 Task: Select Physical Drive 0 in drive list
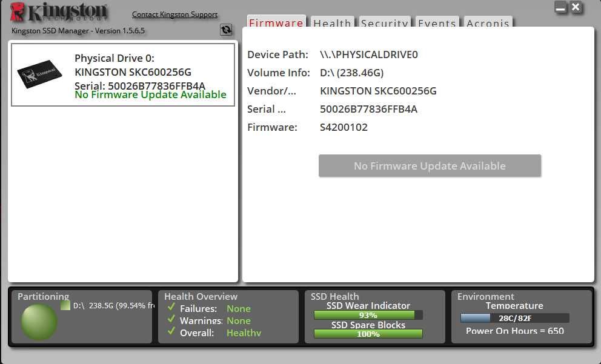pyautogui.click(x=122, y=74)
